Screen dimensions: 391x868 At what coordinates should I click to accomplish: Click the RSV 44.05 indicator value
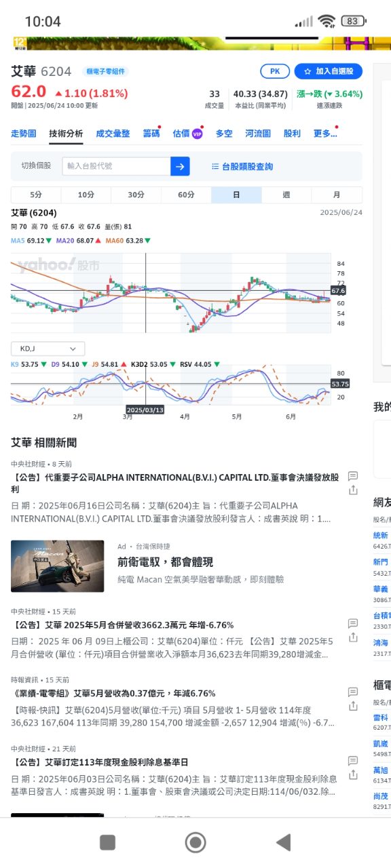[200, 364]
